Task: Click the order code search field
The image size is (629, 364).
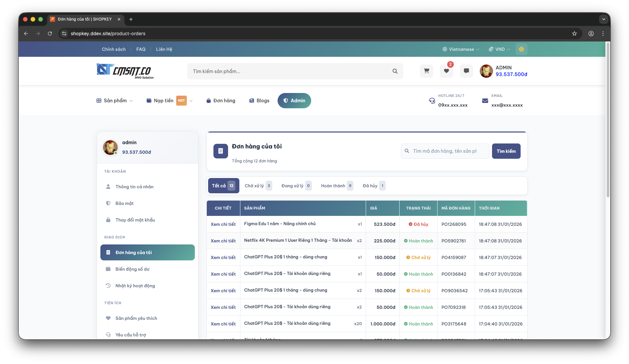Action: click(x=445, y=151)
